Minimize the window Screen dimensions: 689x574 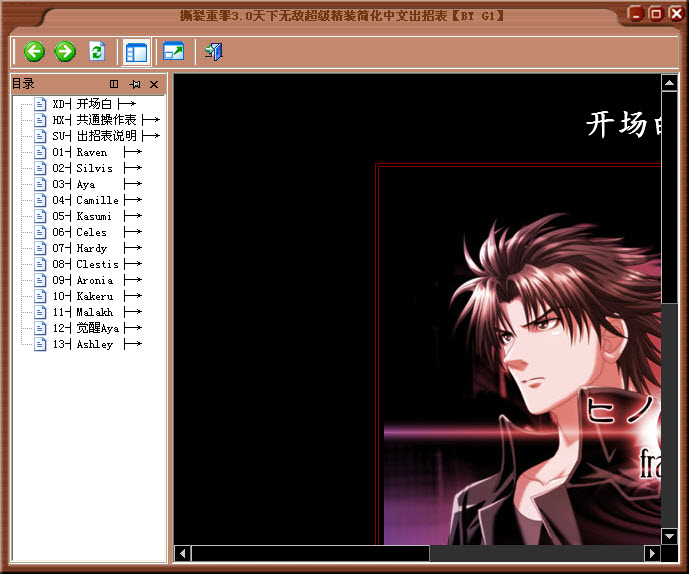pyautogui.click(x=636, y=15)
